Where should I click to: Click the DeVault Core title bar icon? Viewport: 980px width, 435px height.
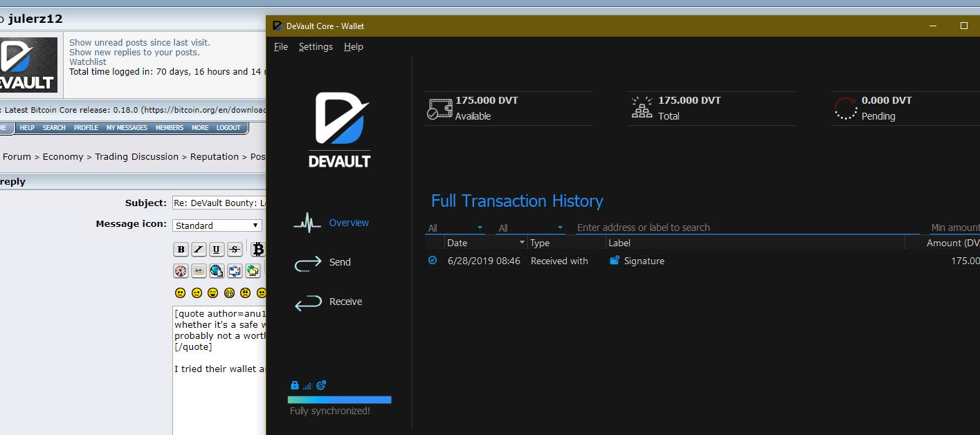[x=278, y=26]
